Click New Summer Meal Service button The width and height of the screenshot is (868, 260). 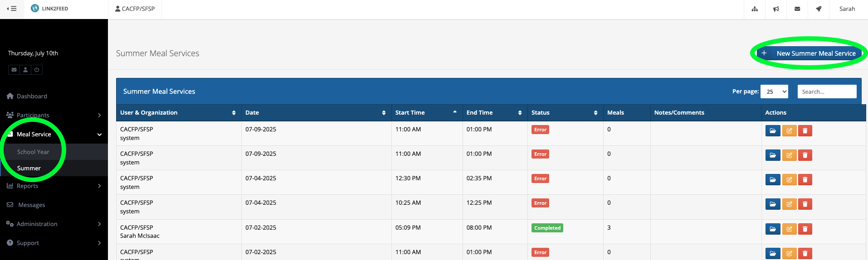[809, 53]
